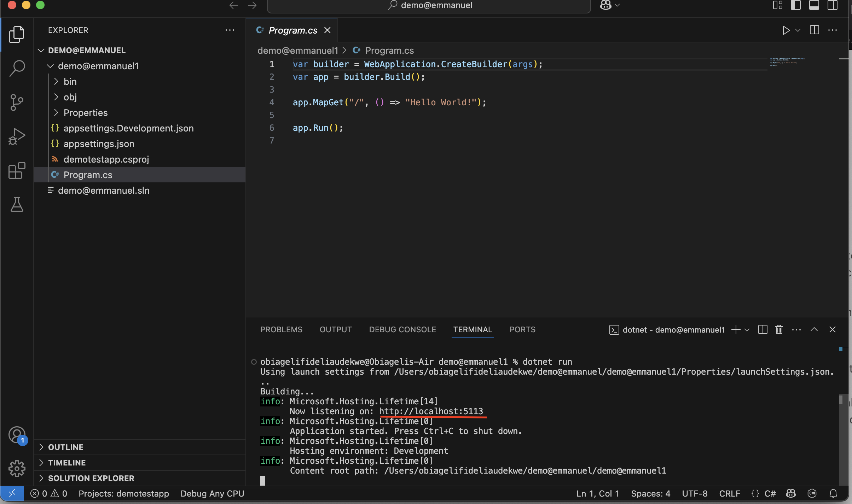This screenshot has width=852, height=504.
Task: Click Debug Any CPU status item
Action: pos(212,493)
